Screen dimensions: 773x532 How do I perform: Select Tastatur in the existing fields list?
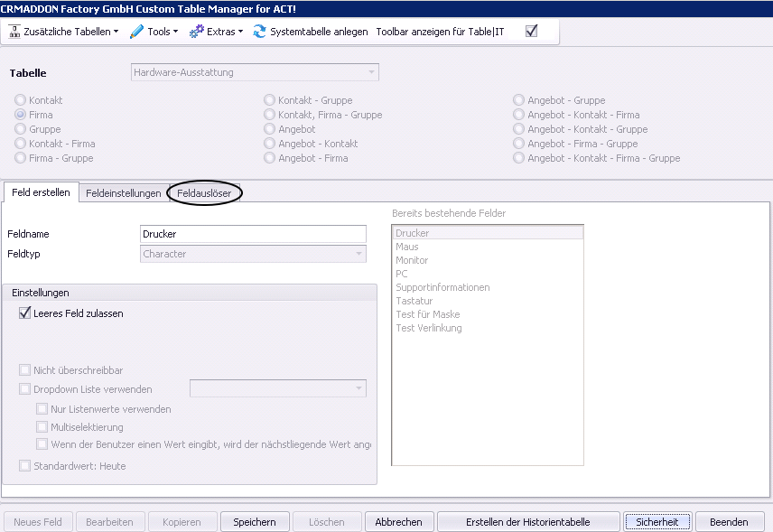pyautogui.click(x=488, y=301)
